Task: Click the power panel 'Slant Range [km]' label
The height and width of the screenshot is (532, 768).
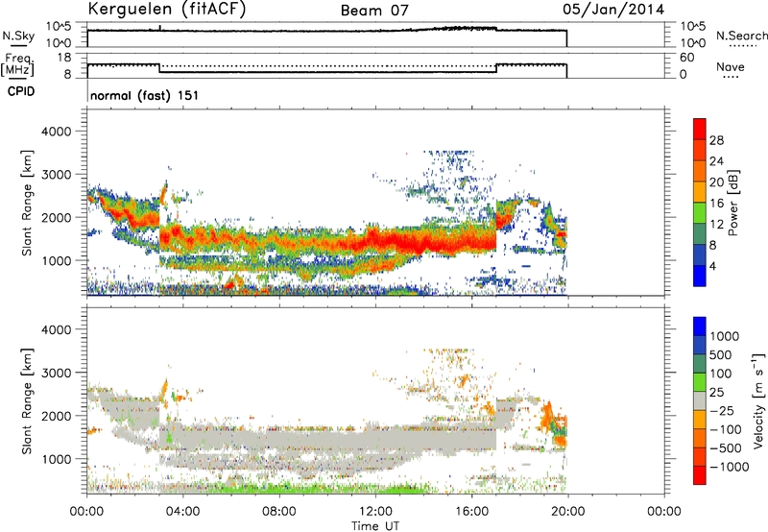Action: (x=27, y=203)
